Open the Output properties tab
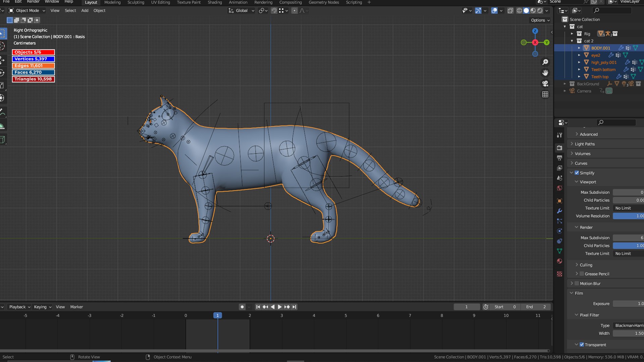 click(559, 158)
